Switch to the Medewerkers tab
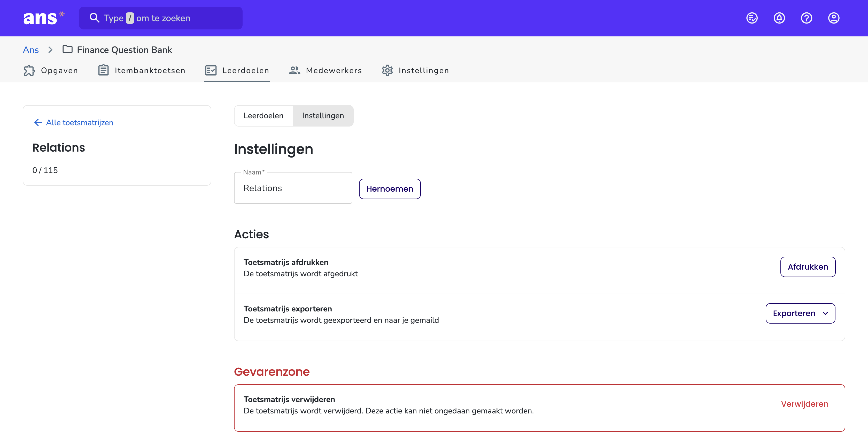 (325, 70)
